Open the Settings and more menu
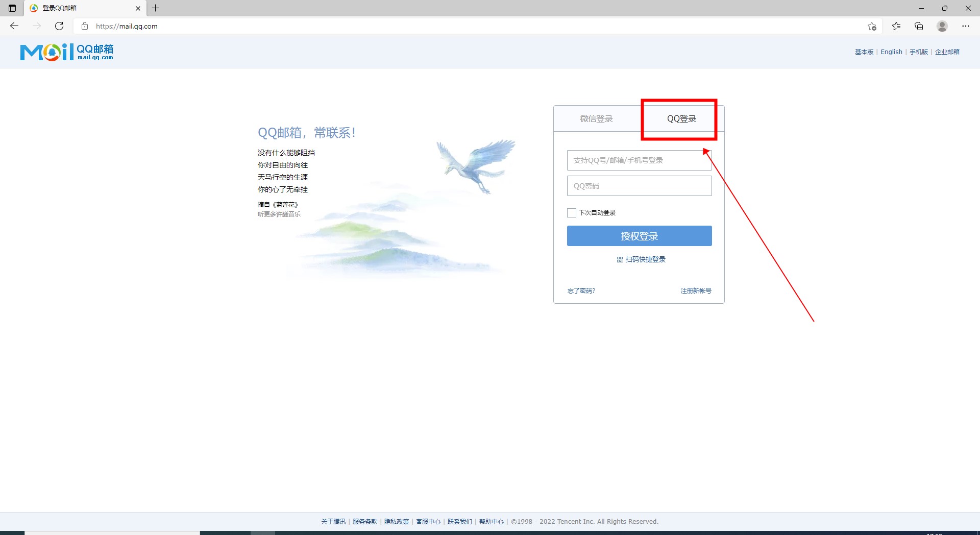Screen dimensions: 980x535 pos(966,26)
